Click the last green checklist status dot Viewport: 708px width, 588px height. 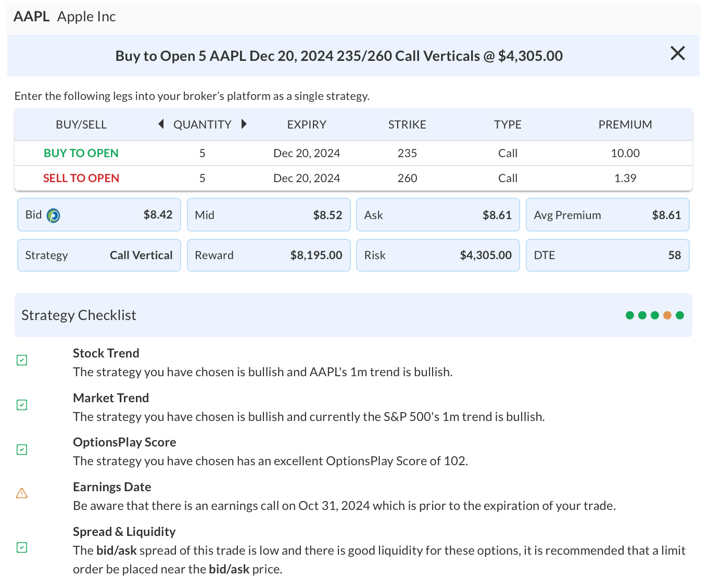click(x=680, y=315)
